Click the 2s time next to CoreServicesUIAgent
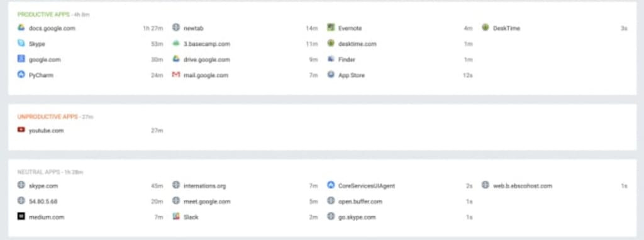The image size is (644, 240). [469, 186]
